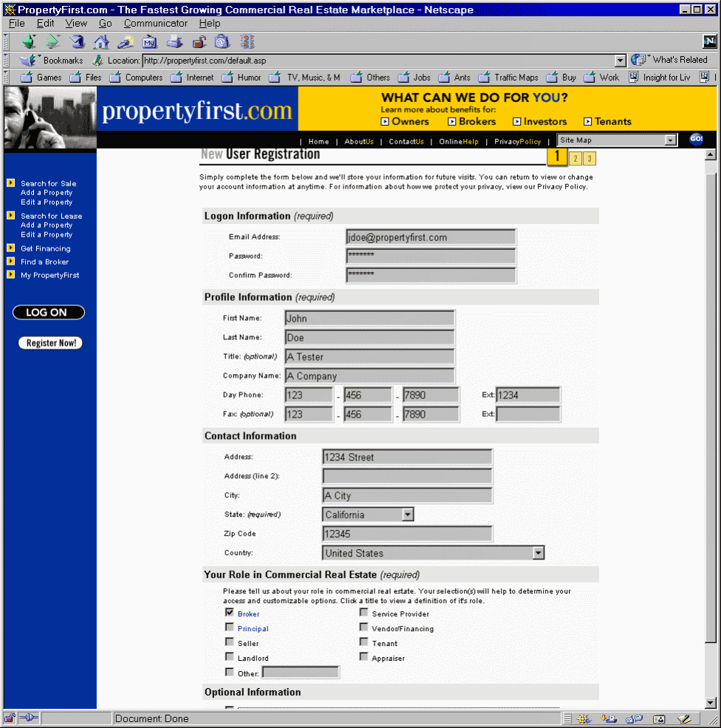Click the Home toolbar icon in Netscape
Viewport: 721px width, 728px height.
[x=101, y=42]
